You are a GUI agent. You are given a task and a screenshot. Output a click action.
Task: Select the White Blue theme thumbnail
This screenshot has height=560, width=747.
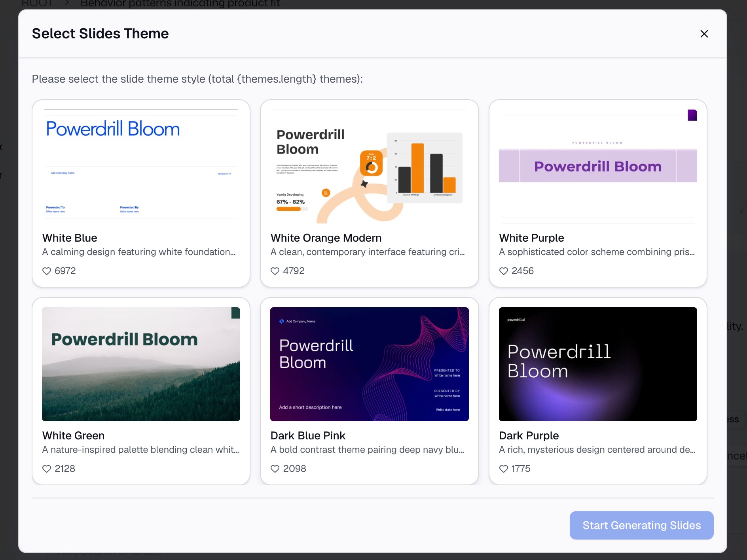(x=141, y=166)
